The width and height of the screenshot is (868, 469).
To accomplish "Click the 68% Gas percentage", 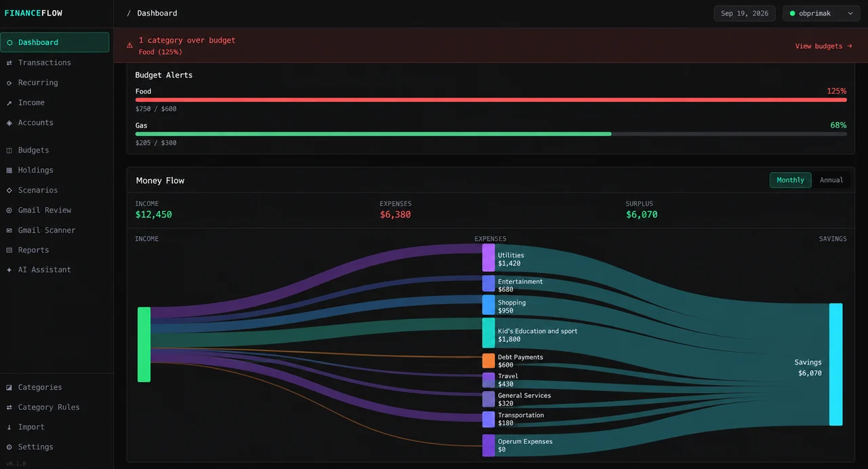I will [839, 125].
